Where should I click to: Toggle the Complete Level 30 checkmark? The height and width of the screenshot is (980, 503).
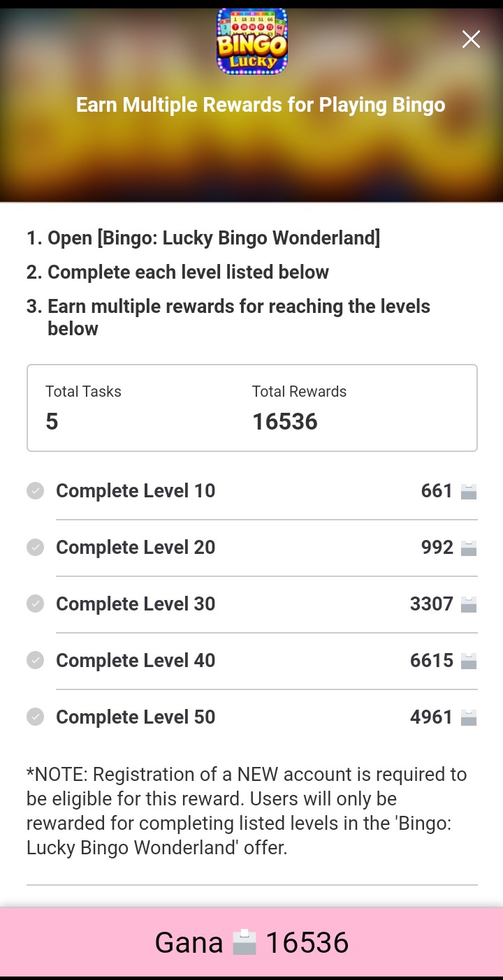[x=35, y=604]
